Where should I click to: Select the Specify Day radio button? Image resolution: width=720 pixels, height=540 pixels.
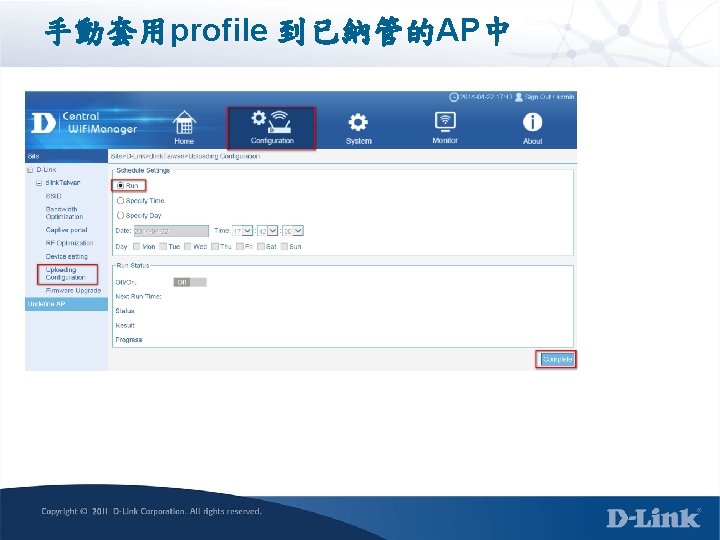click(120, 215)
